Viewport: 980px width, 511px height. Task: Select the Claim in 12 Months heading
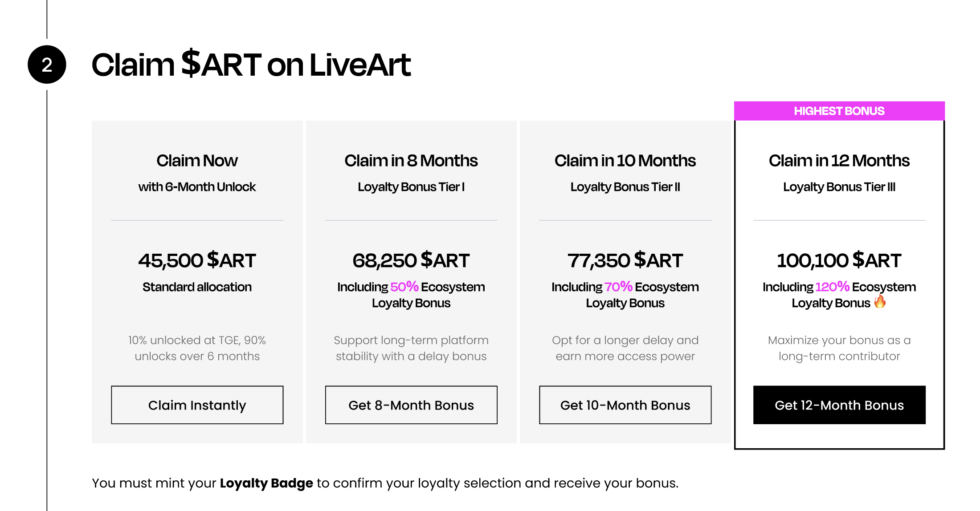click(839, 161)
